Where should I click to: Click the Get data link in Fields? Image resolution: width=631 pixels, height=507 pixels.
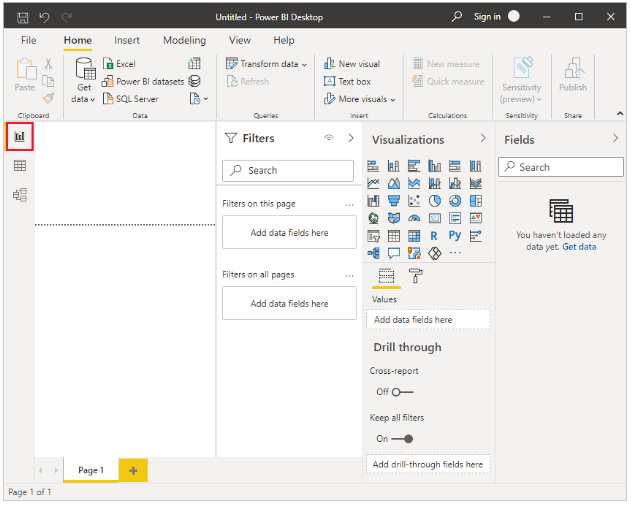pyautogui.click(x=579, y=247)
